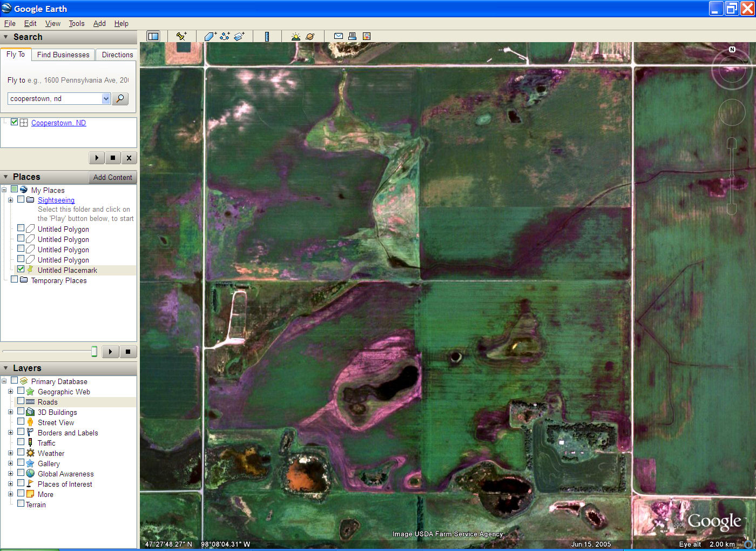
Task: Collapse the My Places tree
Action: pos(4,190)
